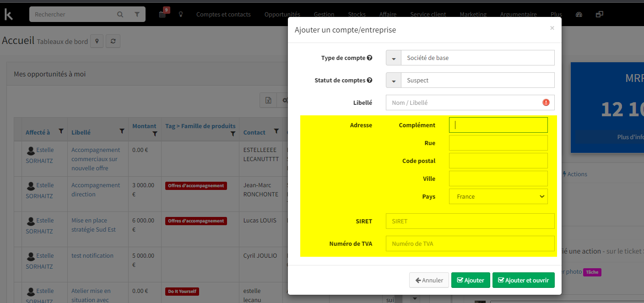
Task: Click the windows overlay icon in navbar
Action: coord(599,14)
